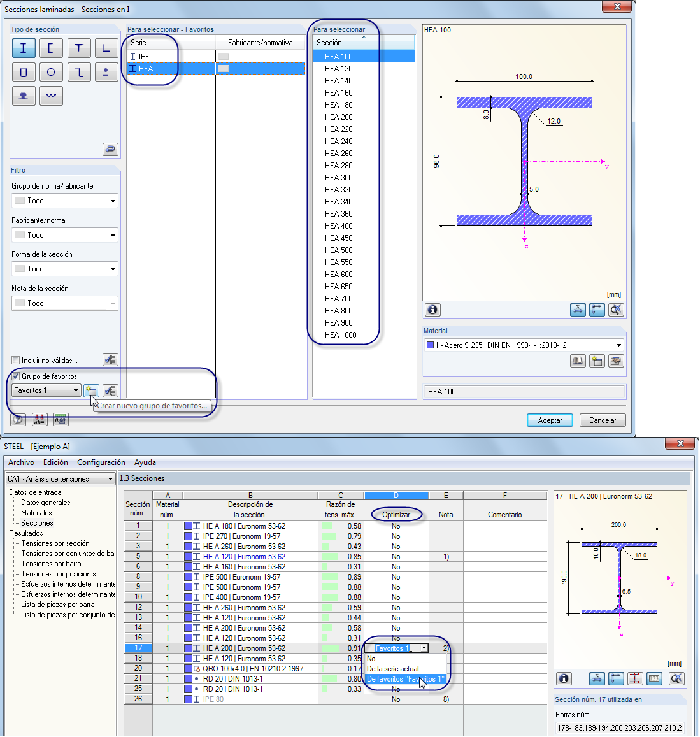Select the channel (U) section type icon

coord(51,48)
